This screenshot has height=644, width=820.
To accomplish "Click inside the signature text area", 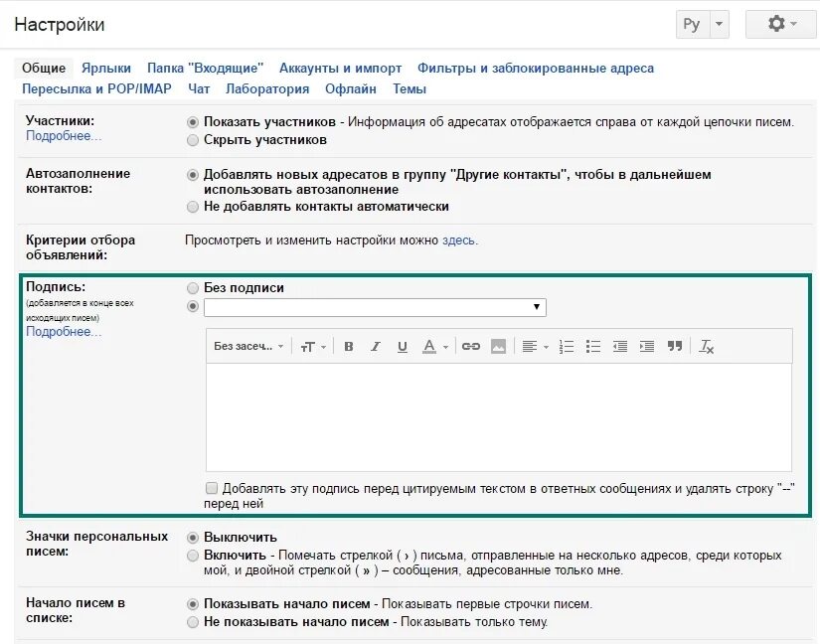I will point(499,417).
